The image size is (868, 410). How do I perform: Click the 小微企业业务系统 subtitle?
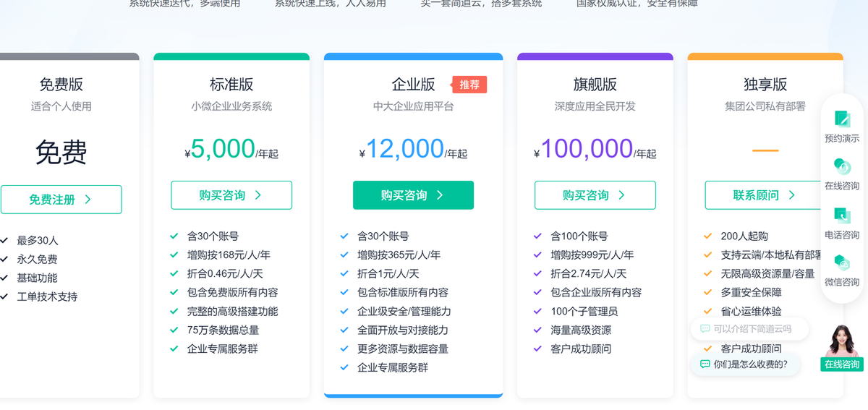[x=231, y=106]
